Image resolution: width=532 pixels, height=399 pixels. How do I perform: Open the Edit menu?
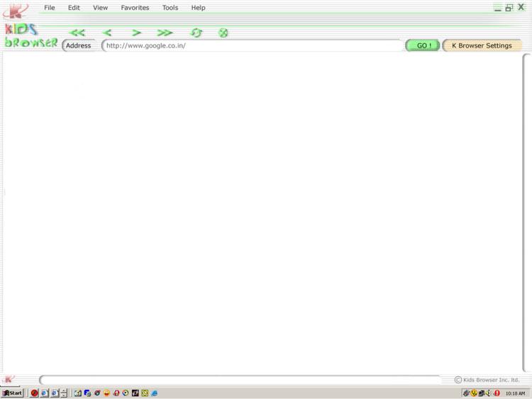click(x=74, y=8)
